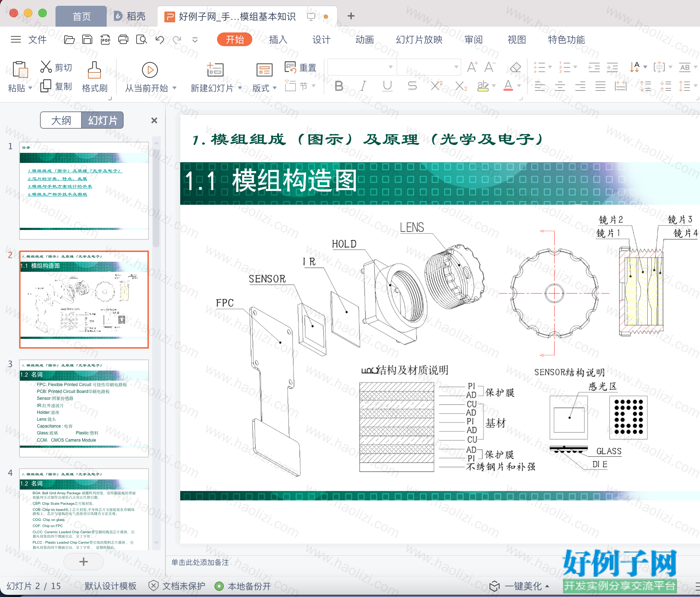Apply distributed alignment
The image size is (700, 597).
click(x=620, y=86)
